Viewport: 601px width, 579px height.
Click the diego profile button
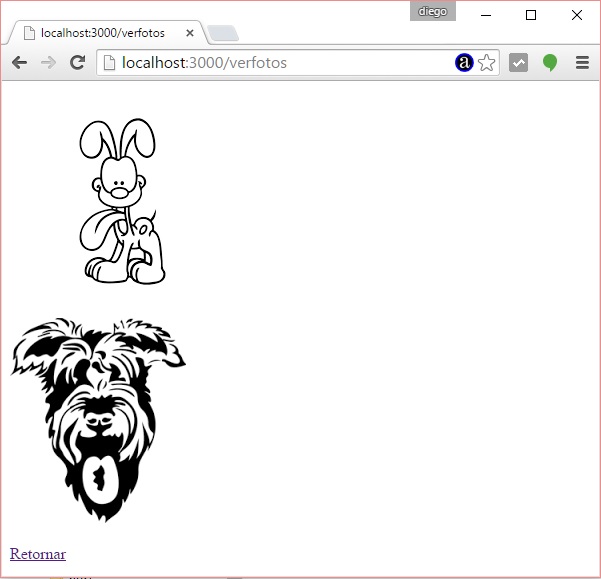pos(433,11)
